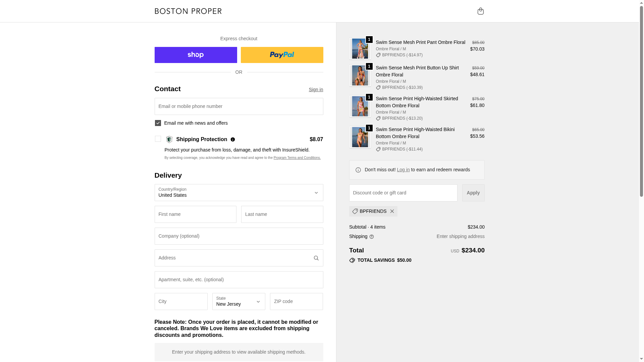Open the State dropdown
The image size is (644, 362).
[238, 302]
